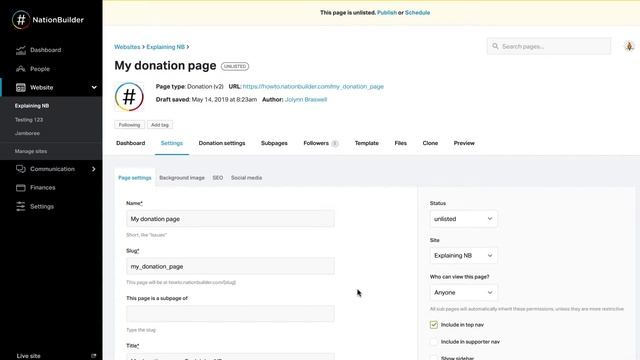Collapse the Website menu chevron

94,87
